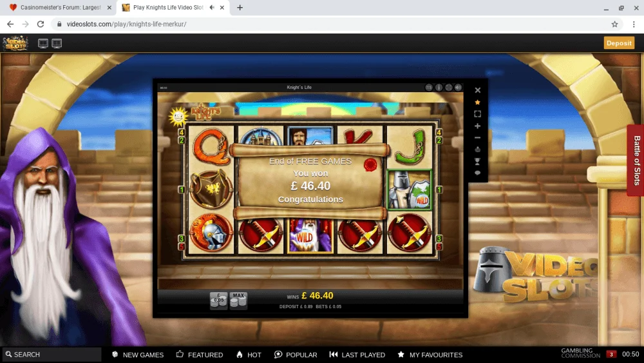This screenshot has width=644, height=363.
Task: Close the Knight's Life game window
Action: 477,90
